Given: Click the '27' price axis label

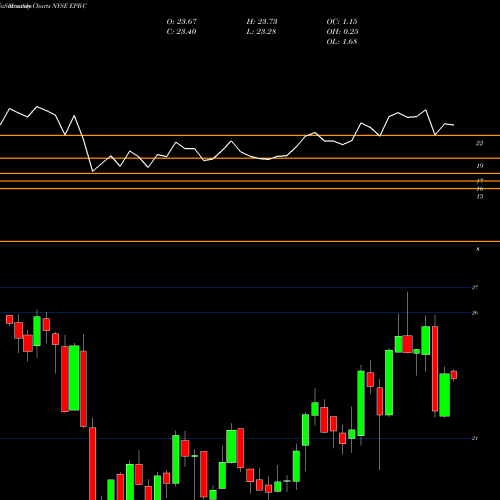Looking at the screenshot, I should (x=475, y=287).
